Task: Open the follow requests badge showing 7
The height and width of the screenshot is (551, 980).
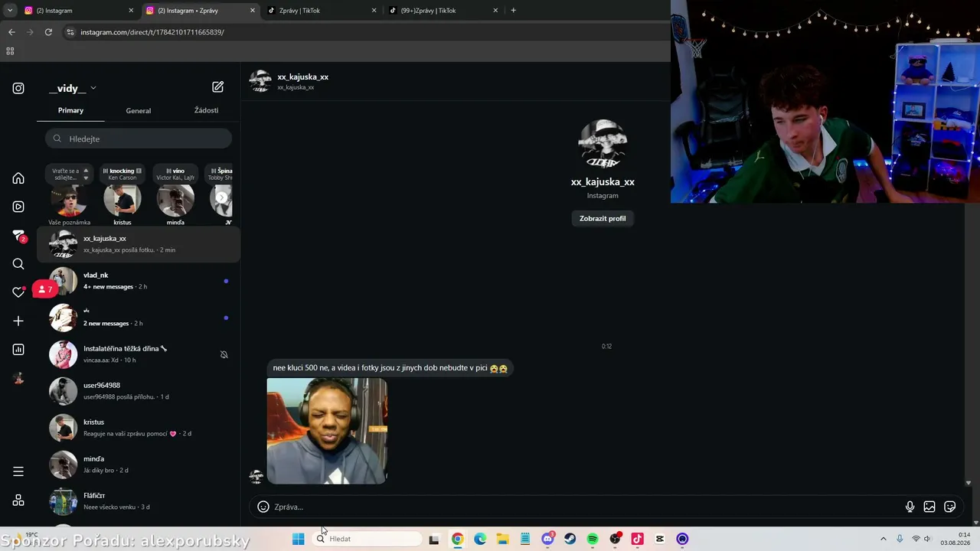Action: [46, 289]
